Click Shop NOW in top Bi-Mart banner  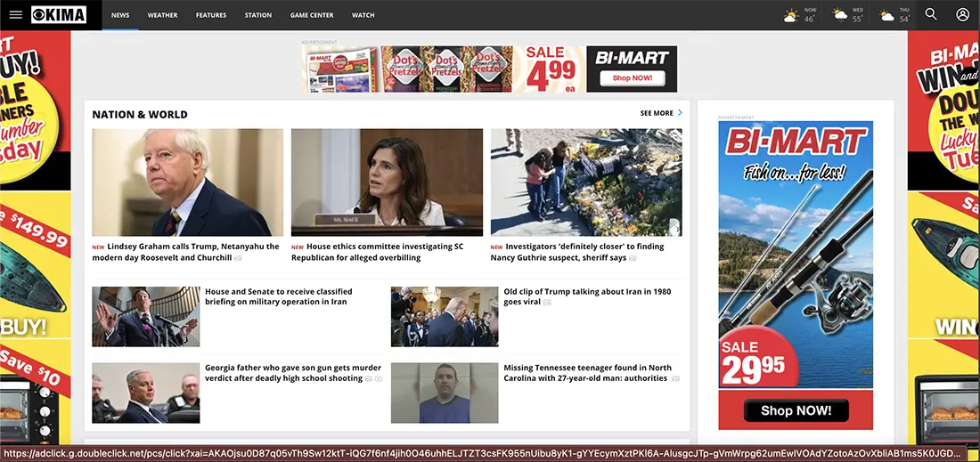[x=632, y=78]
